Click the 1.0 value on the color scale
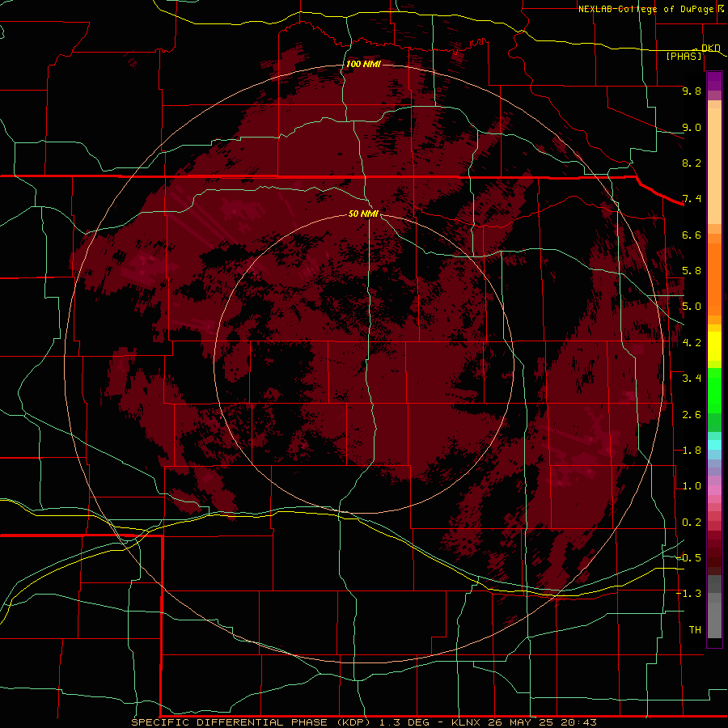728x728 pixels. 692,486
